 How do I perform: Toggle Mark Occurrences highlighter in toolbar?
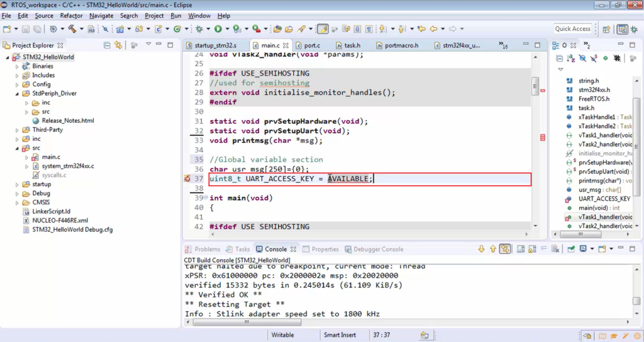click(322, 29)
